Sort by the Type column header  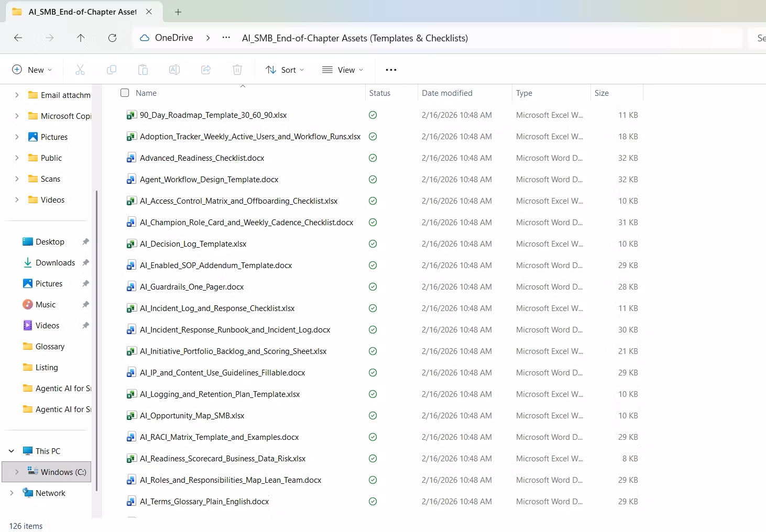[524, 93]
